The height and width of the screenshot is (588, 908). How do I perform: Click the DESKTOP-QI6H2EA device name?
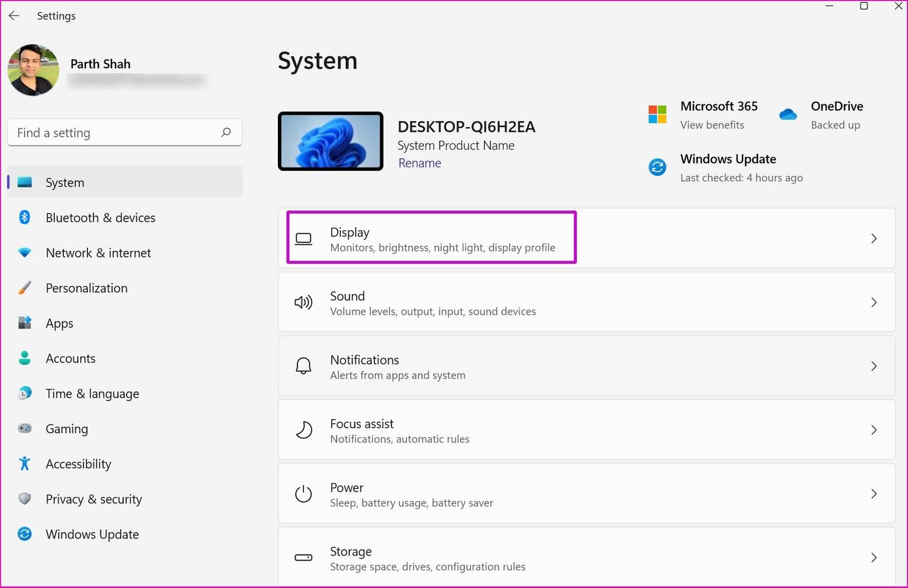coord(466,126)
